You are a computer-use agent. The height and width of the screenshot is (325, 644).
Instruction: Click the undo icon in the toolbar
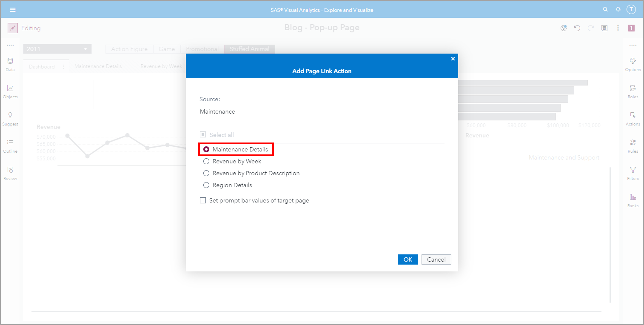coord(577,28)
